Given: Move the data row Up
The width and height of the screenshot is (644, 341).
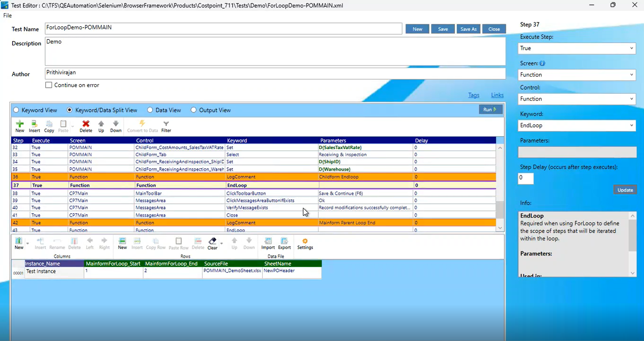Looking at the screenshot, I should pyautogui.click(x=234, y=243).
